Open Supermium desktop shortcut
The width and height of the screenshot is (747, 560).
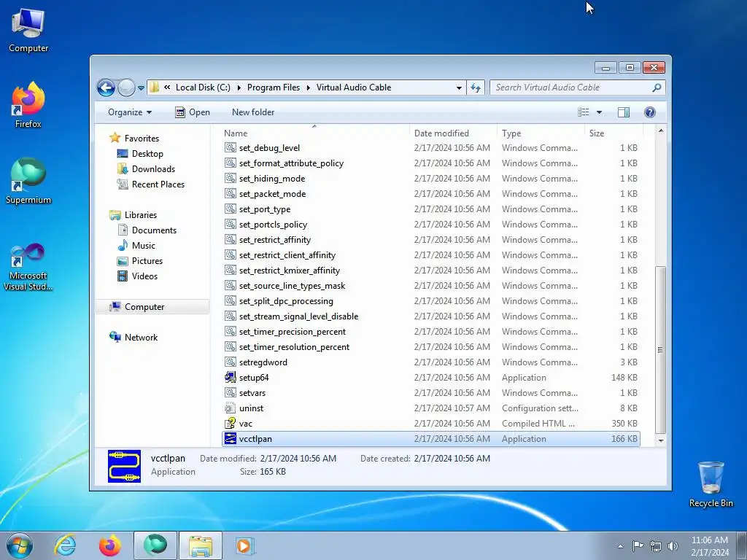28,182
